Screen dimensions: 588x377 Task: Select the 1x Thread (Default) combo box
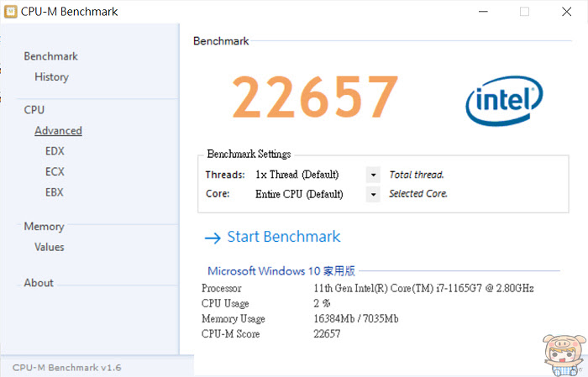pos(317,175)
